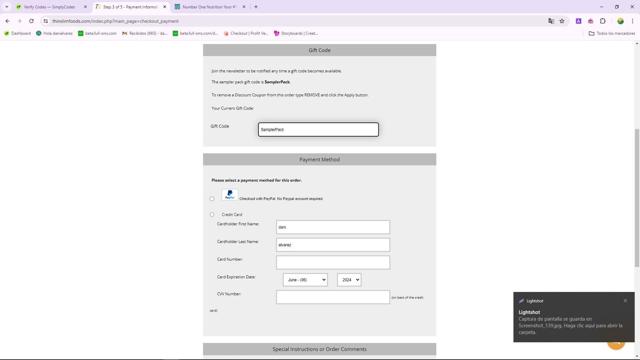Click the browser forward arrow
Viewport: 640px width, 360px height.
tap(19, 21)
